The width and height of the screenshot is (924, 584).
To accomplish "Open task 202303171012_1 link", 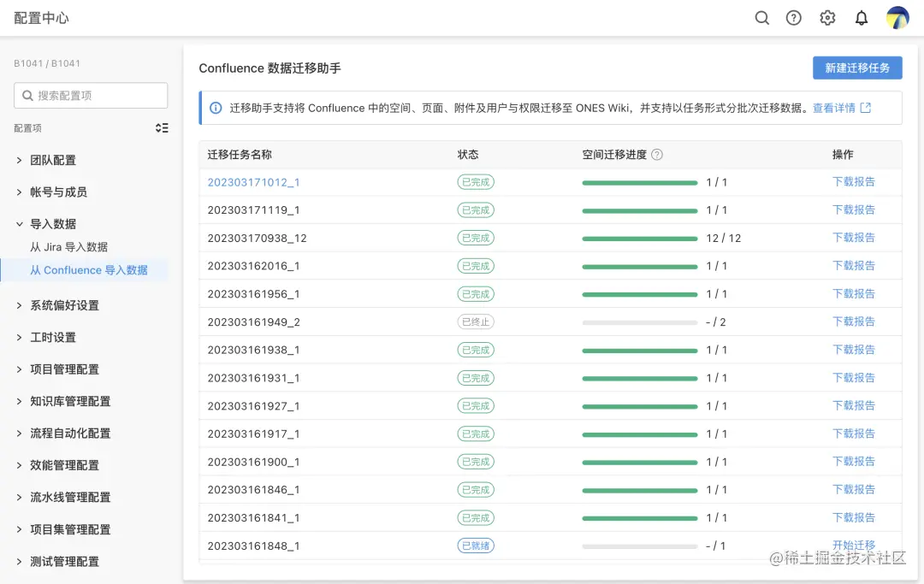I will [253, 182].
